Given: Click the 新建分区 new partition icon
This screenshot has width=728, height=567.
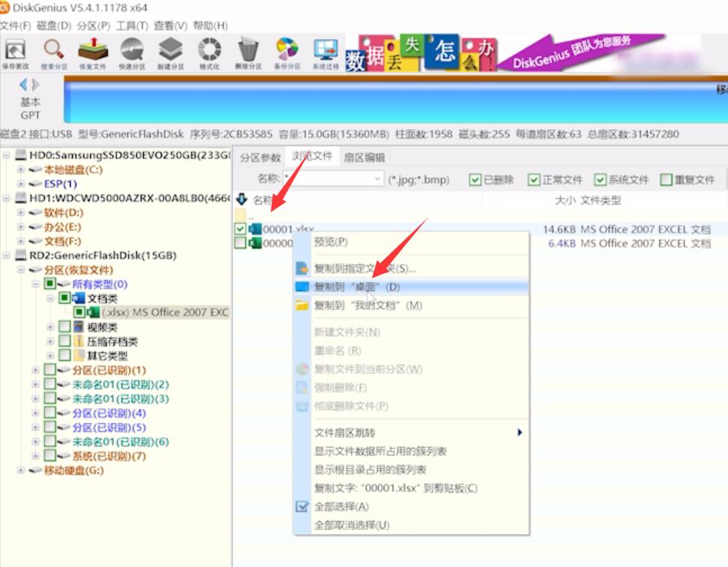Looking at the screenshot, I should coord(170,52).
